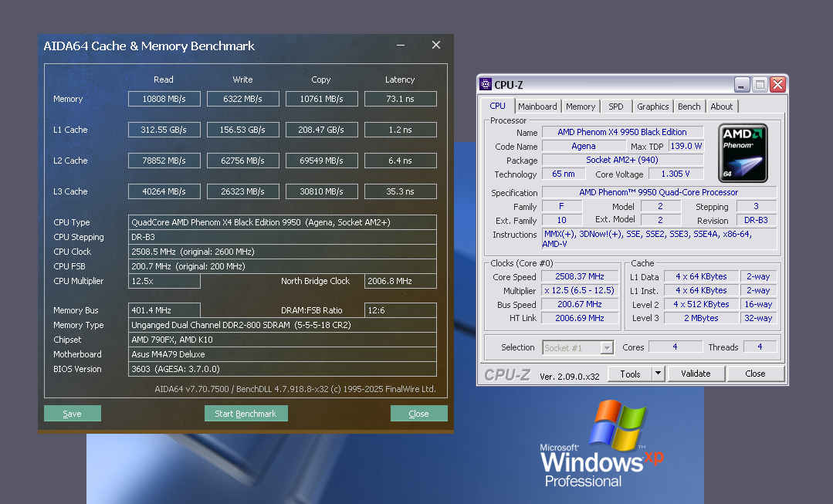Open the Bench tab
This screenshot has height=504, width=833.
tap(689, 107)
